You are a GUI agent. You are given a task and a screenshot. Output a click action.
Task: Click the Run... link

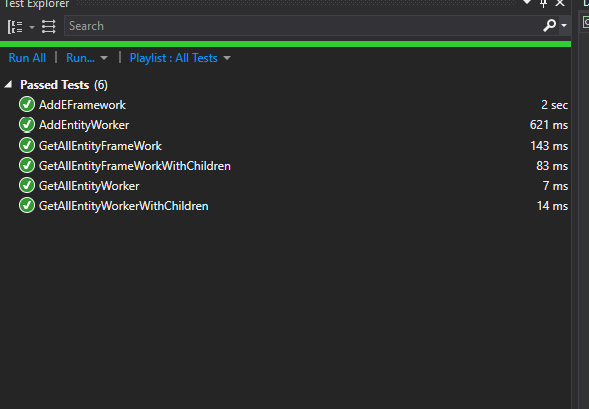tap(80, 58)
